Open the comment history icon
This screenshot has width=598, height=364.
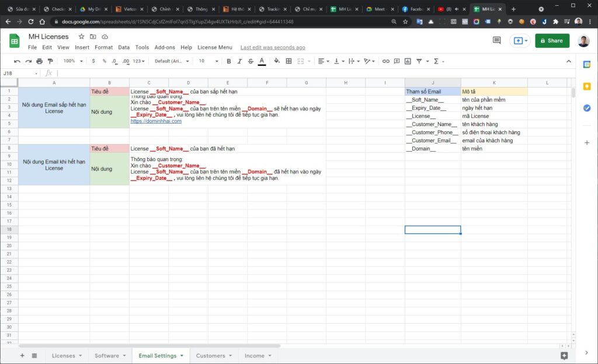pos(496,41)
